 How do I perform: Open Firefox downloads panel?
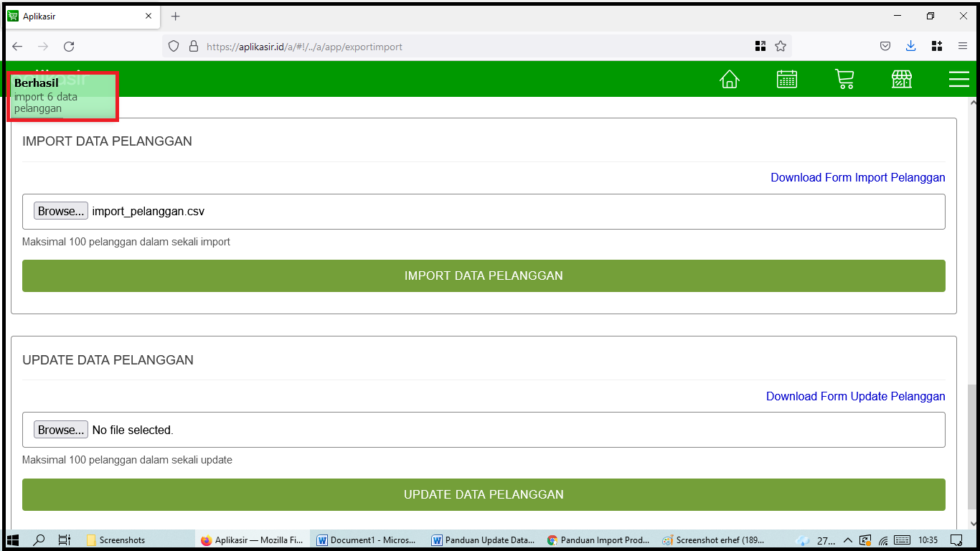[x=910, y=47]
